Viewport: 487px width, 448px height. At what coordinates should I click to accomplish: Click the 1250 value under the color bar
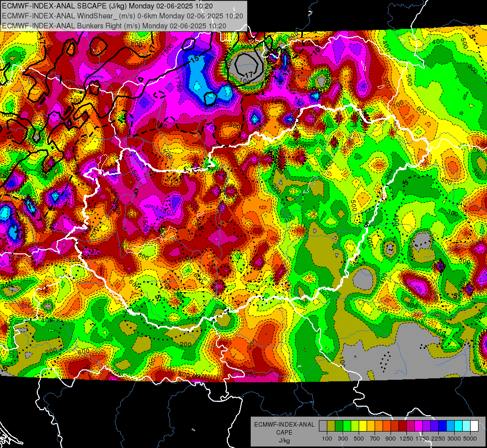(406, 439)
